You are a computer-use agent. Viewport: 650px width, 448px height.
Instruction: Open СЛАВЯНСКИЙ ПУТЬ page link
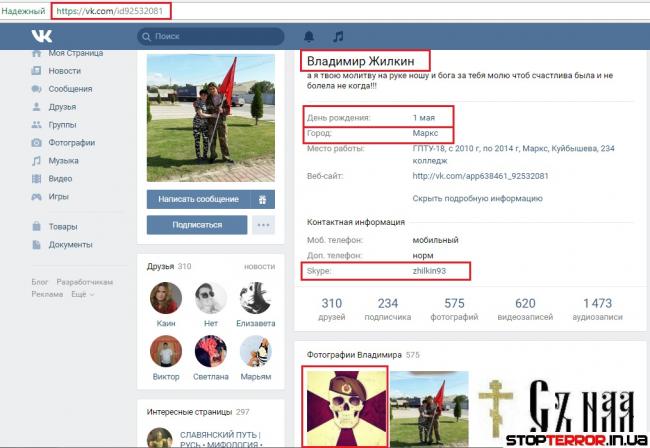pyautogui.click(x=220, y=439)
